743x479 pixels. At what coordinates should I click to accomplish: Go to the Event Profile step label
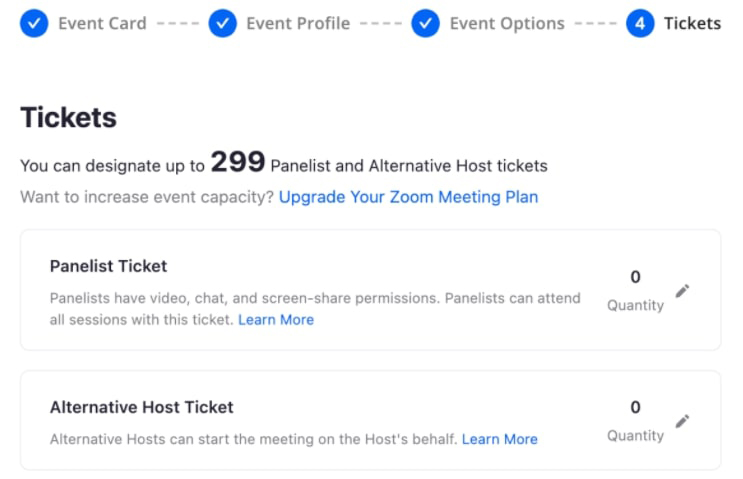298,23
